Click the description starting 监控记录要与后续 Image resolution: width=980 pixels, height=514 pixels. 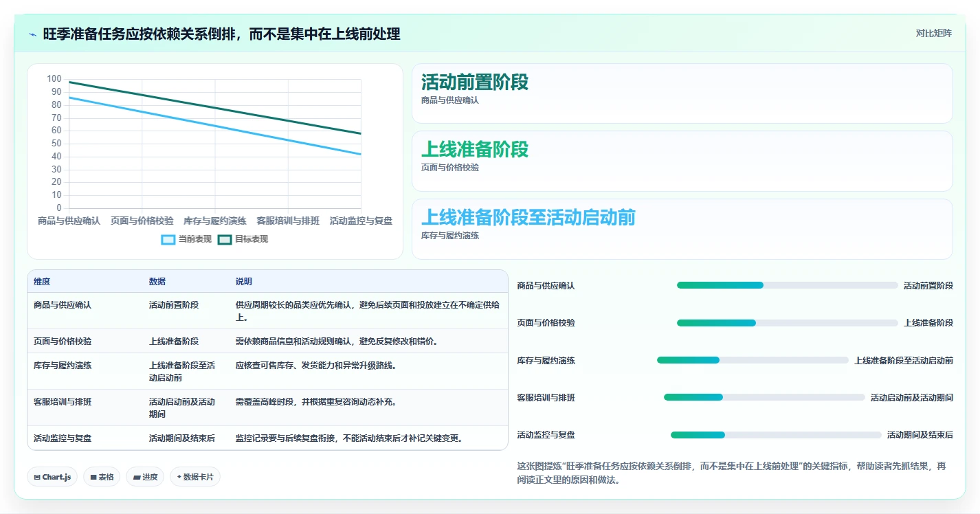click(x=349, y=438)
